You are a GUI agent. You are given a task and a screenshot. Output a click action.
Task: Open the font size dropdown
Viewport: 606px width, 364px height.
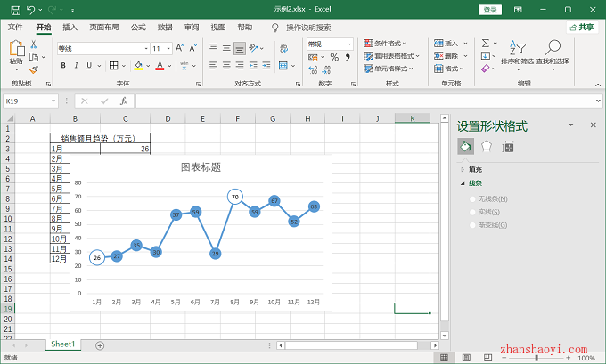point(169,49)
